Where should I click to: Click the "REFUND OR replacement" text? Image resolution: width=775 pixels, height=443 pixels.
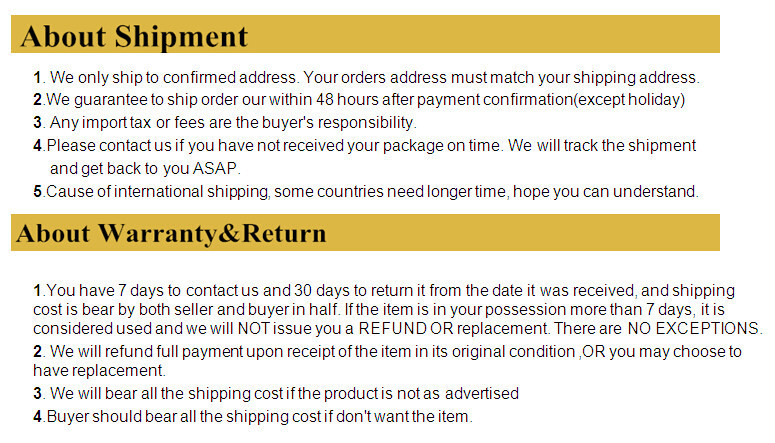coord(434,329)
